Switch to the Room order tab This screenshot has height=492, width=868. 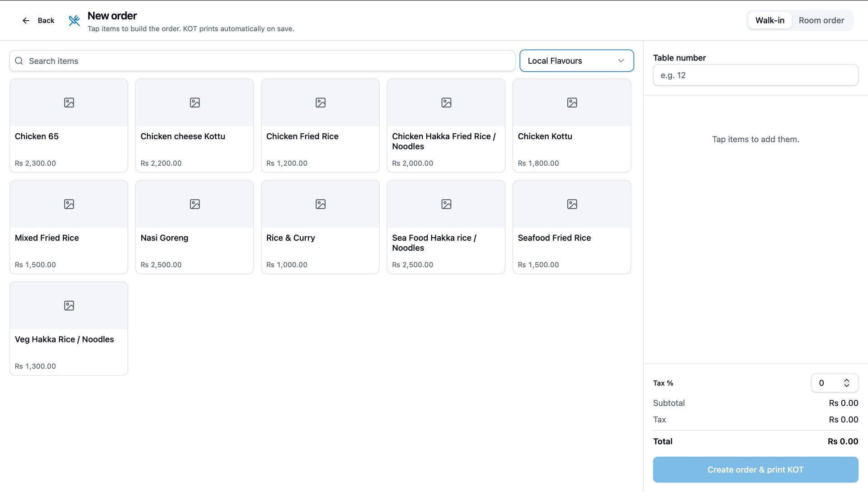[x=821, y=20]
